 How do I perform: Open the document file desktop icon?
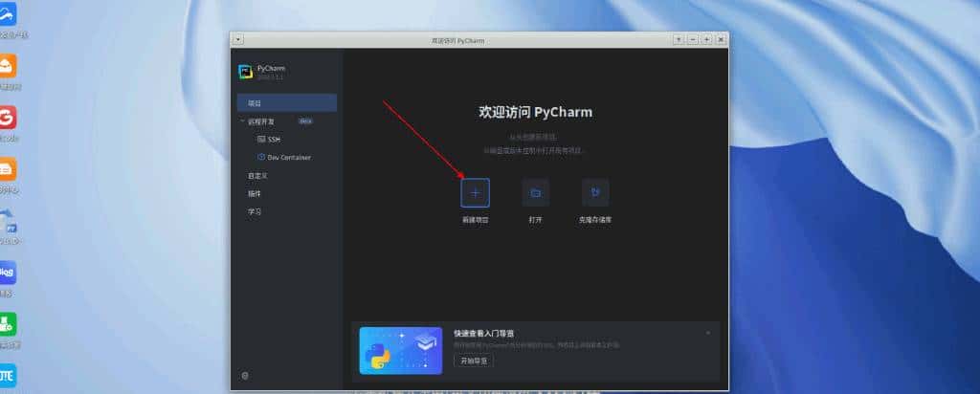pos(8,222)
